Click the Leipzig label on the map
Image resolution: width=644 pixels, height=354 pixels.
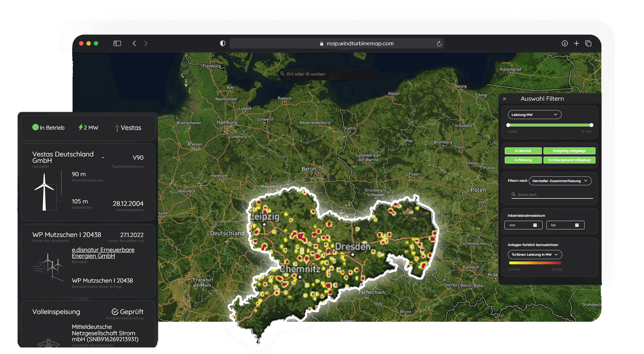pos(265,217)
